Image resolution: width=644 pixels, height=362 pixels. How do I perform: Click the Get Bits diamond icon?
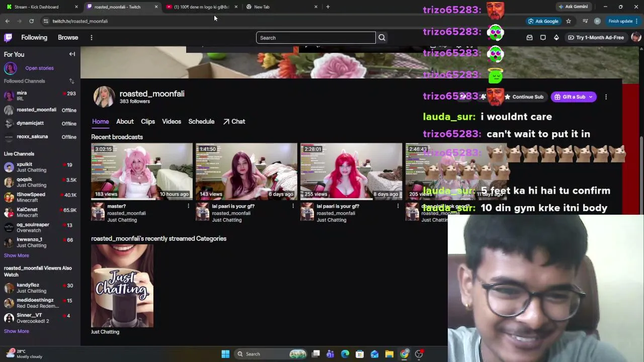(x=556, y=38)
